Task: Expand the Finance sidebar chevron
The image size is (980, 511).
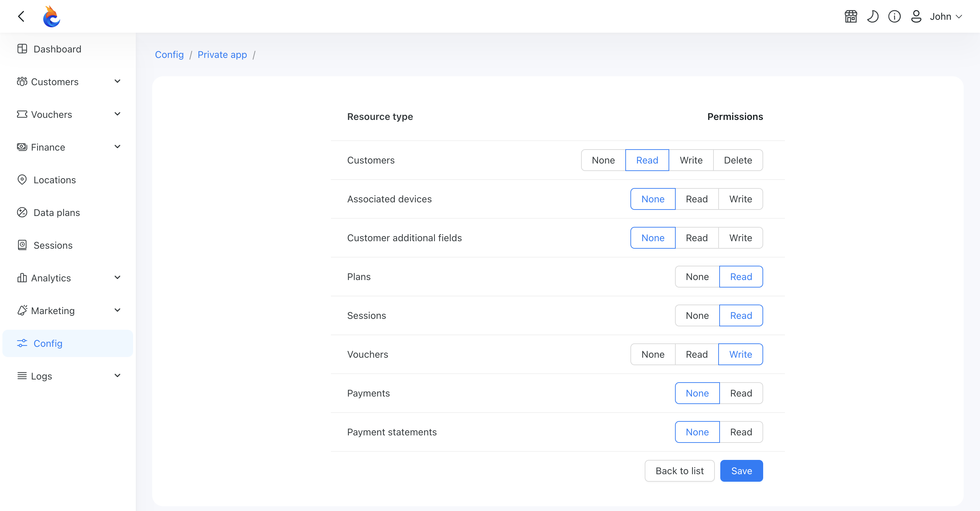Action: pos(117,146)
